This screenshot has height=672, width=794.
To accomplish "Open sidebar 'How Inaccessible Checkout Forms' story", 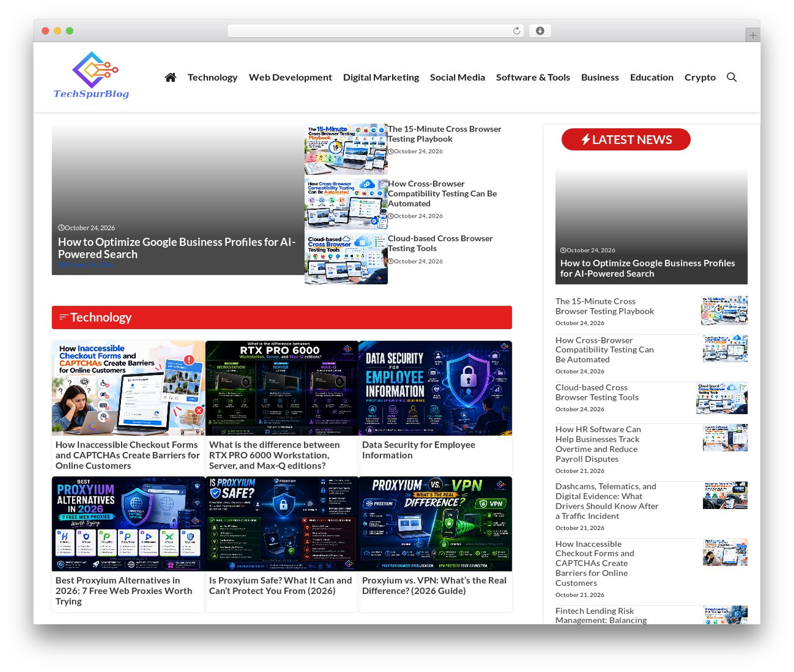I will [x=595, y=563].
